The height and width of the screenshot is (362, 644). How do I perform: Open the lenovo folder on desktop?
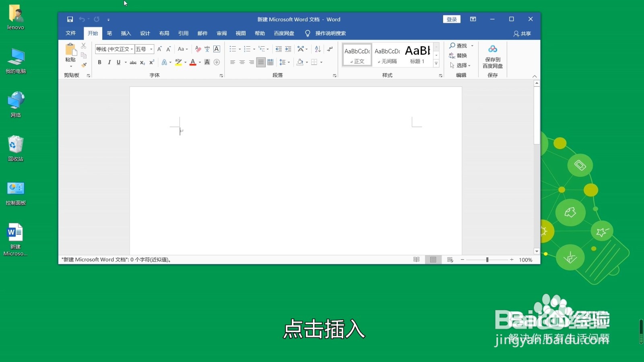16,17
